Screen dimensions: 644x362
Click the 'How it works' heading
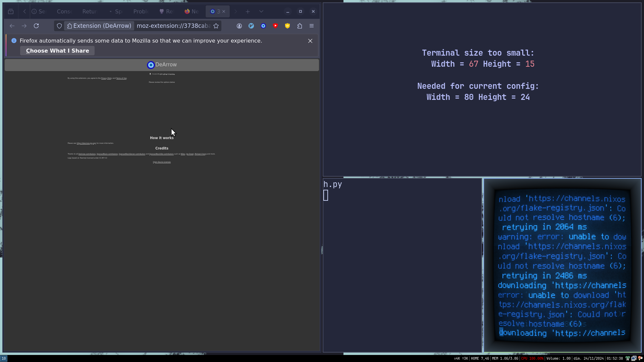(x=162, y=138)
